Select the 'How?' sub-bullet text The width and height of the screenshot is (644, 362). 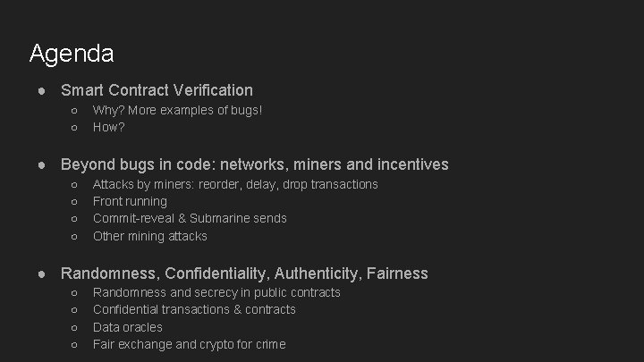click(x=109, y=127)
